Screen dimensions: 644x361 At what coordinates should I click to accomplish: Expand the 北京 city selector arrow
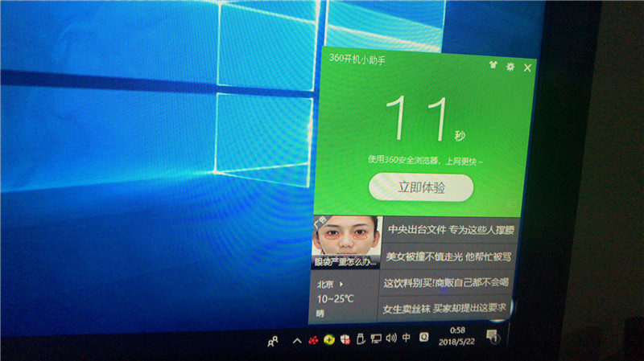(341, 284)
